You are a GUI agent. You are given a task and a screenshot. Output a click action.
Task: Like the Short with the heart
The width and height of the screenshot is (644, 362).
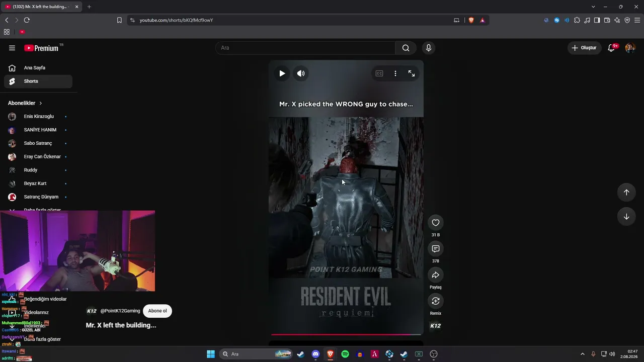click(x=436, y=223)
